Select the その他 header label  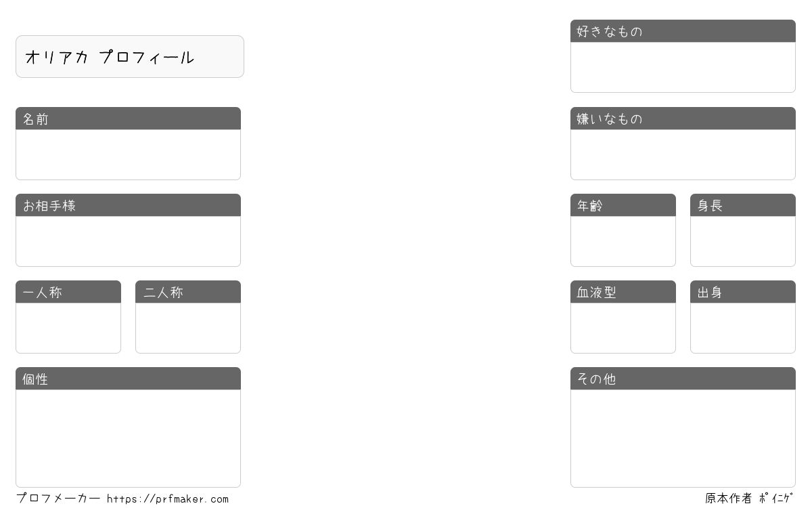tap(596, 379)
